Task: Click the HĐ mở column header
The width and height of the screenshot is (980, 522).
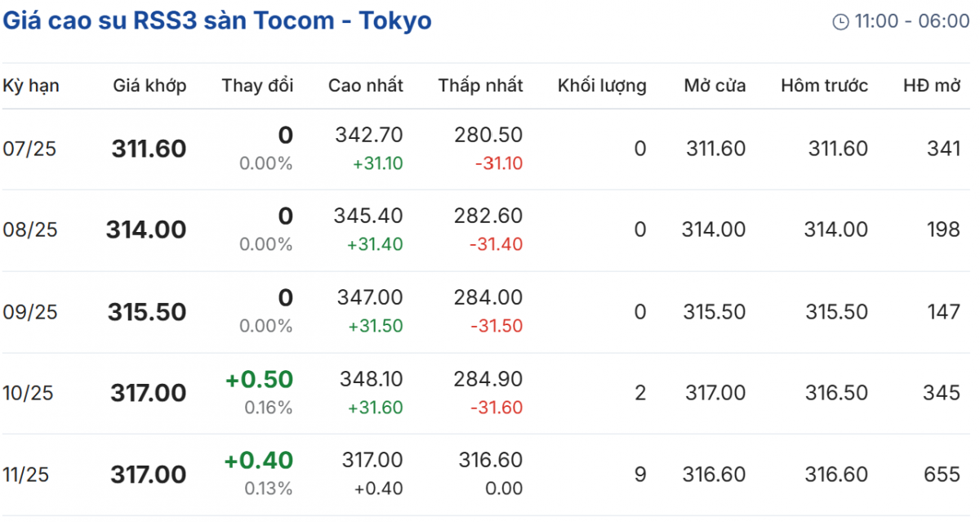Action: tap(931, 86)
